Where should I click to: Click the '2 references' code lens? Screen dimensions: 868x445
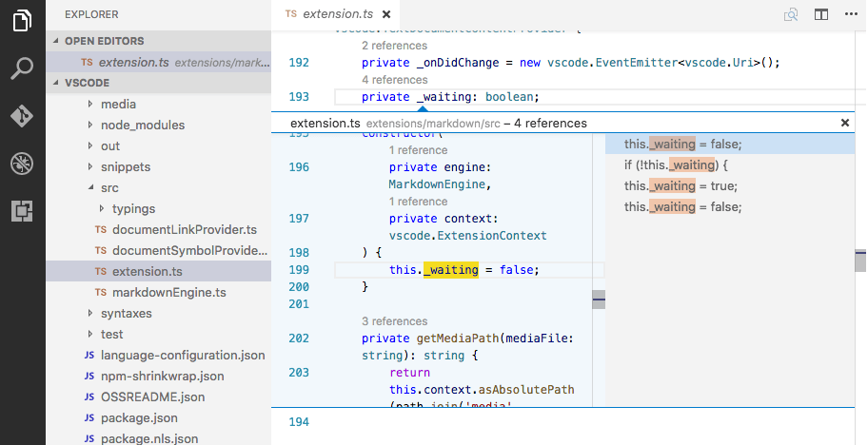[x=394, y=46]
